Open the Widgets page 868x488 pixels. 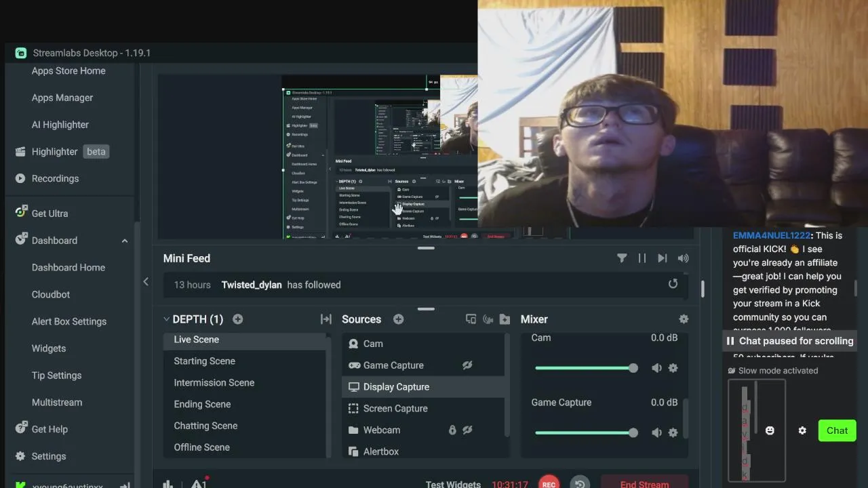coord(49,348)
